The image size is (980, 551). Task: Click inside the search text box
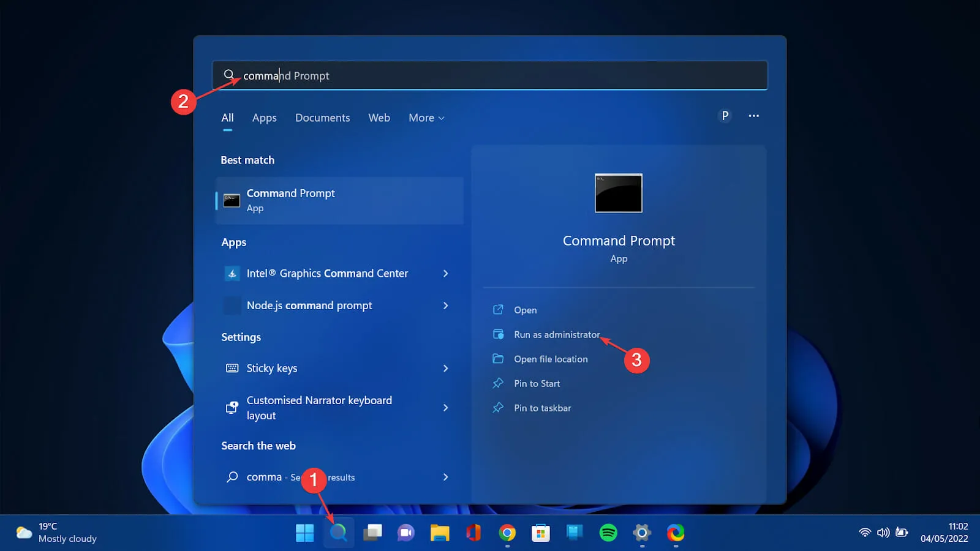tap(490, 76)
